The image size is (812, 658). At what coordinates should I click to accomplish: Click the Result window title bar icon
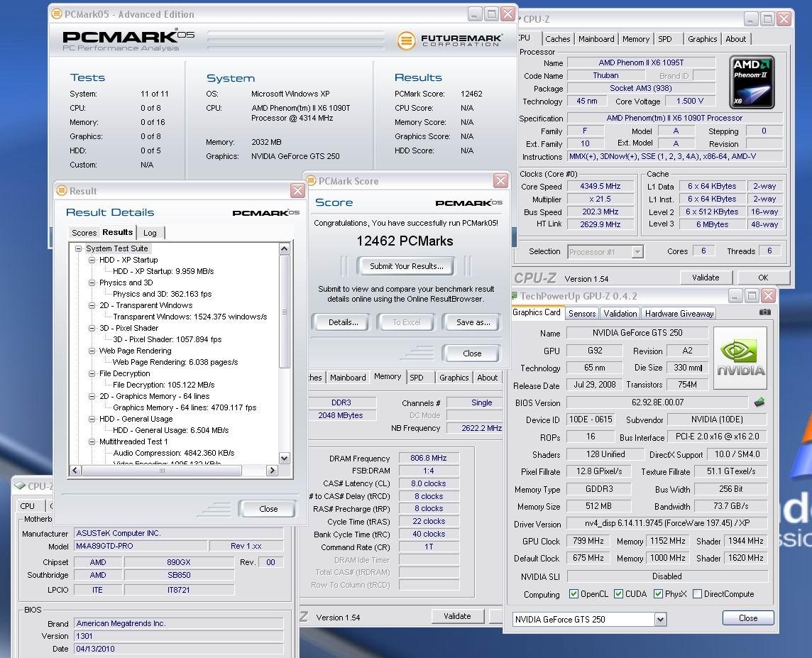(x=62, y=190)
